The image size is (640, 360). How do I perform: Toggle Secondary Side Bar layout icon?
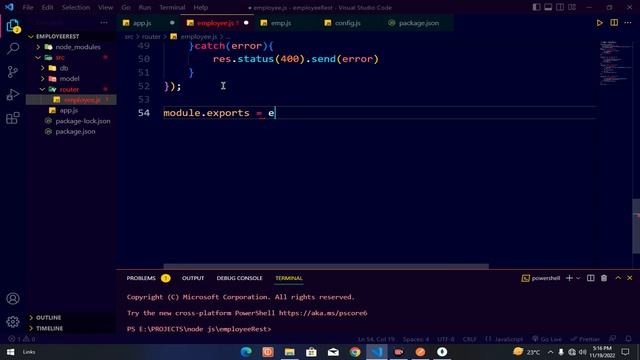[x=560, y=7]
